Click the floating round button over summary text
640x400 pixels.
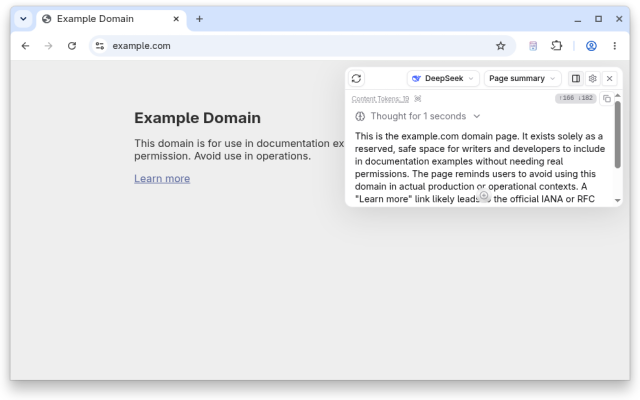pos(484,196)
